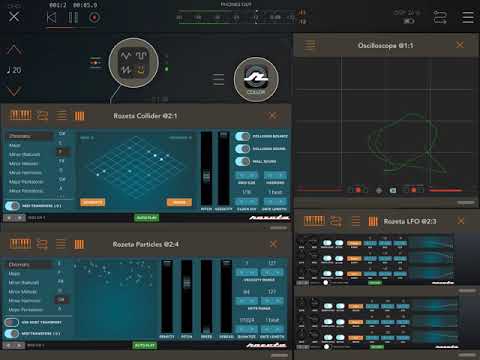The image size is (480, 360).
Task: Close the AUM session with the X icon
Action: (x=14, y=16)
